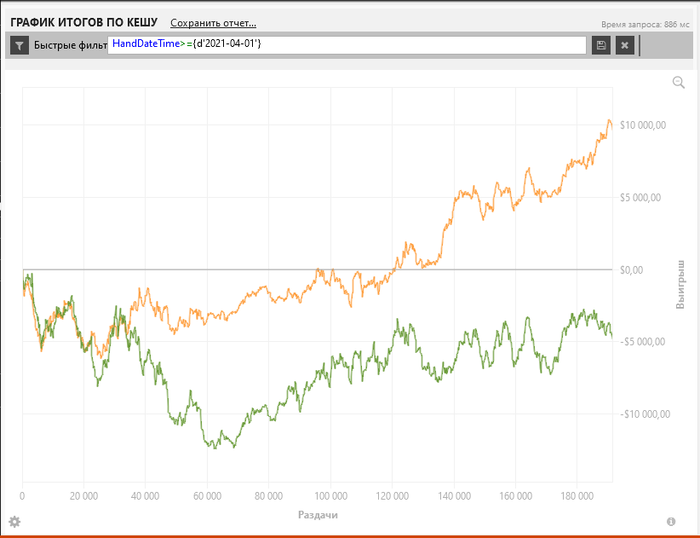Screen dimensions: 700x538
Task: Focus the HandDateTime filter input field
Action: [346, 45]
